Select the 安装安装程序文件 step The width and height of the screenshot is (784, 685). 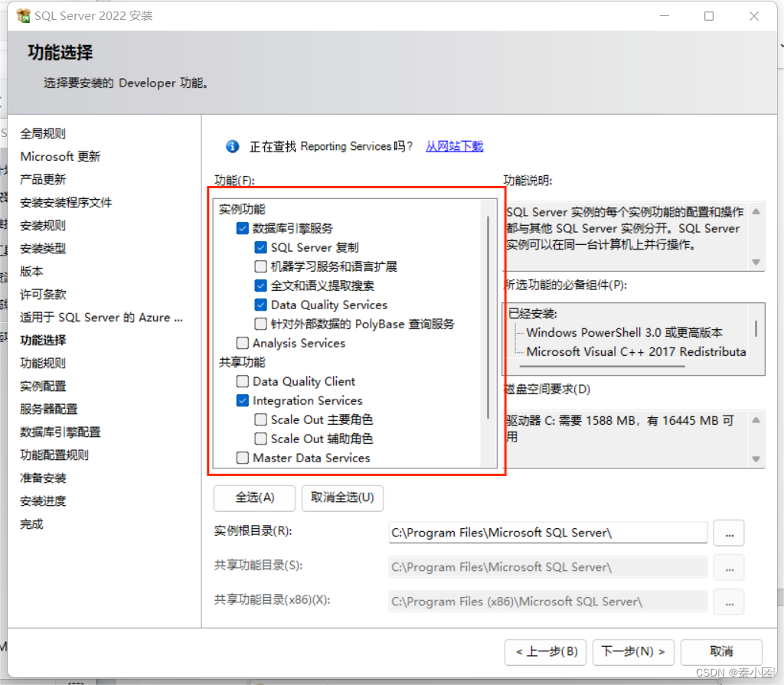pos(66,203)
